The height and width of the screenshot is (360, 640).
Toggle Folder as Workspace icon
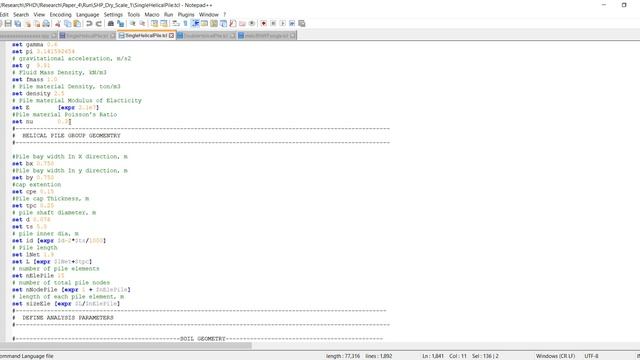pos(242,24)
